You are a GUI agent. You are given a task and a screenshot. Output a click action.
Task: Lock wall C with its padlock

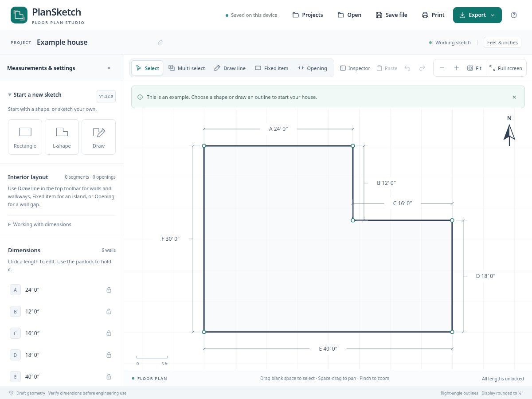(109, 333)
